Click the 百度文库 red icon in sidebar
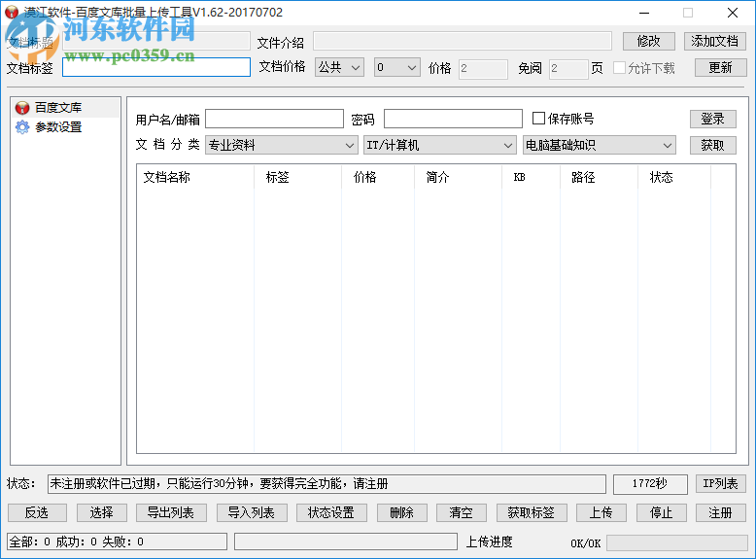Image resolution: width=756 pixels, height=559 pixels. click(x=22, y=108)
